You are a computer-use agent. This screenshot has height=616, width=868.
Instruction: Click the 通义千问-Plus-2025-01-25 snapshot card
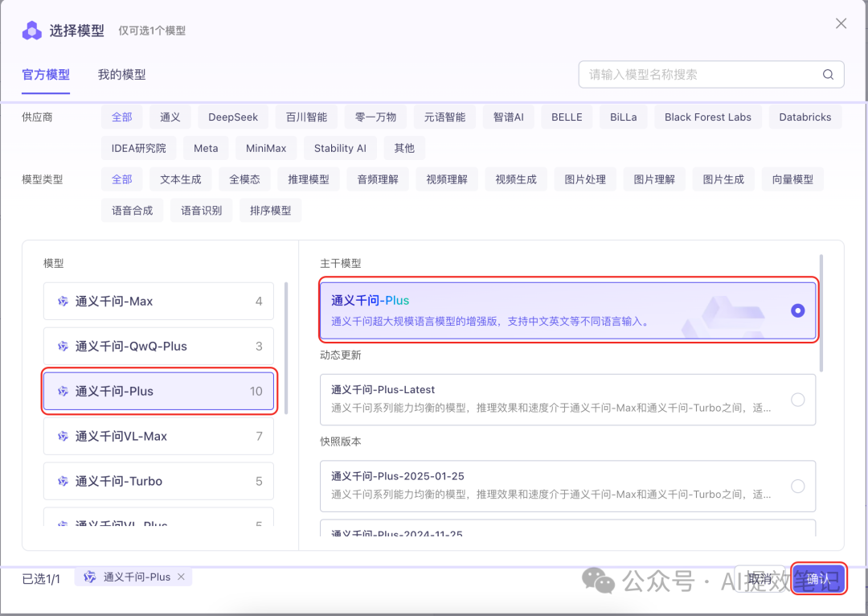(x=567, y=486)
